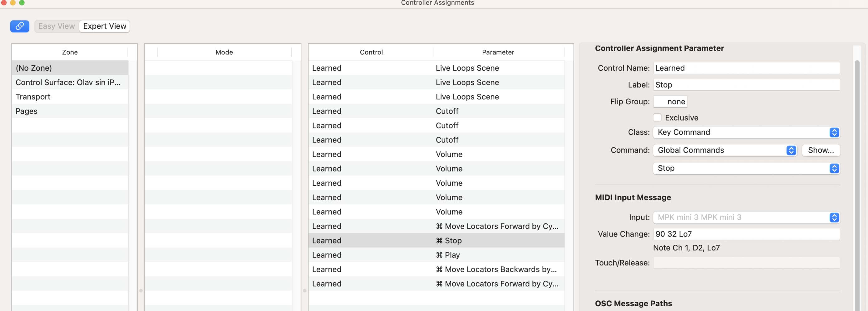Image resolution: width=868 pixels, height=311 pixels.
Task: Click the Touch/Release field
Action: pyautogui.click(x=746, y=263)
